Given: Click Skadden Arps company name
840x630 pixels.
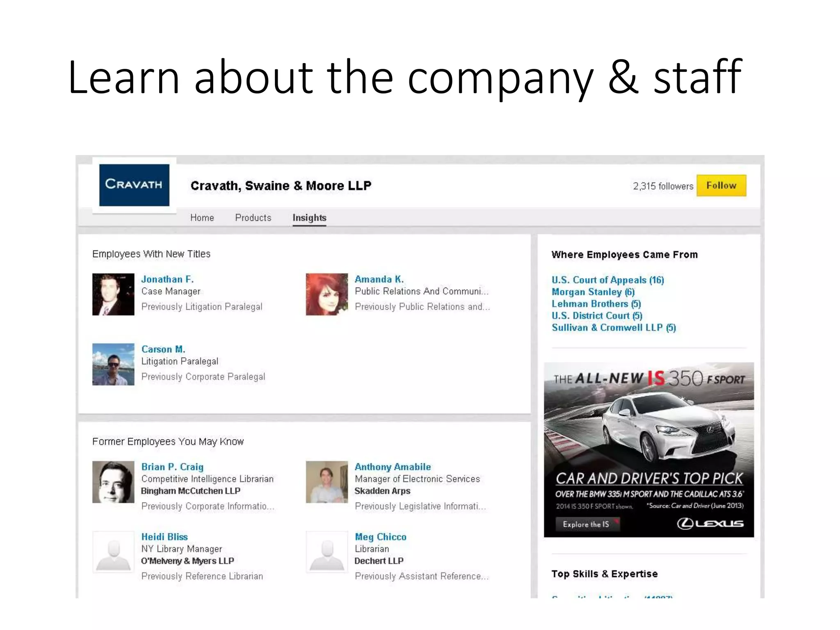Looking at the screenshot, I should pos(382,491).
